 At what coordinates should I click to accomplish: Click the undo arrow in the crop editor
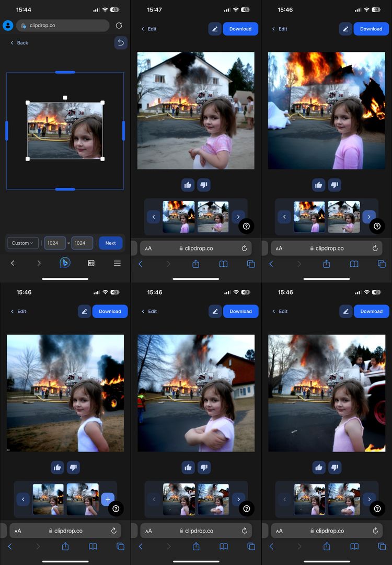(121, 43)
